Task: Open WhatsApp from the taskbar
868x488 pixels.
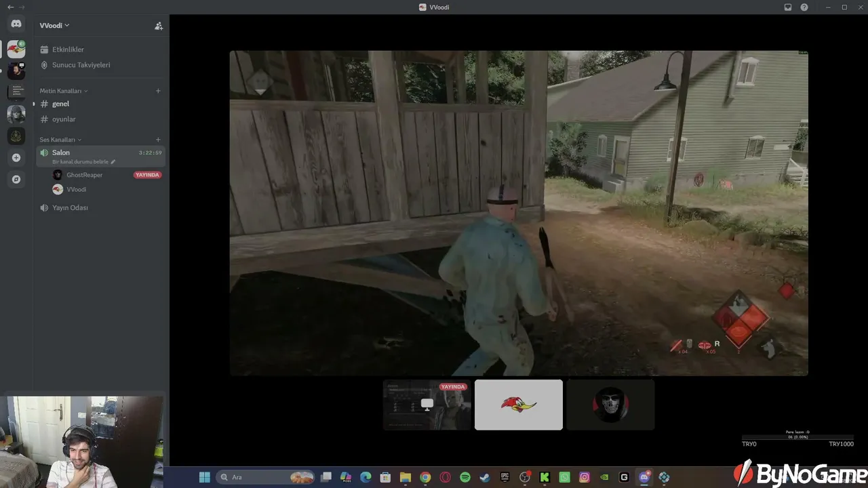Action: coord(565,477)
